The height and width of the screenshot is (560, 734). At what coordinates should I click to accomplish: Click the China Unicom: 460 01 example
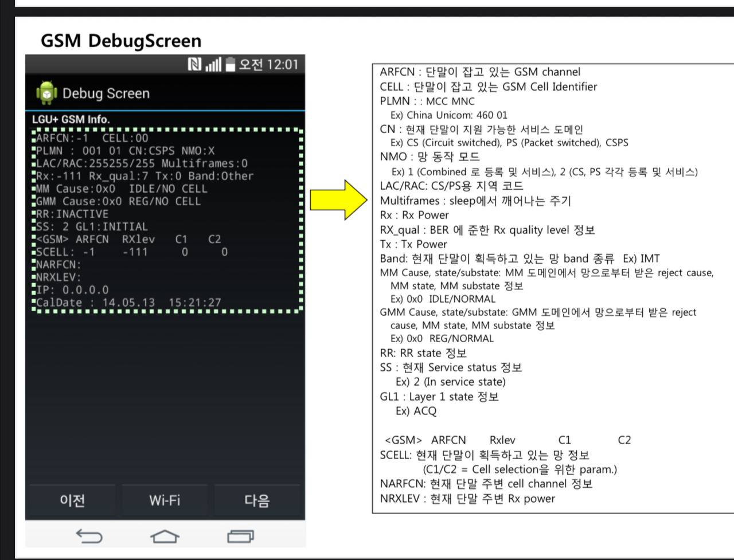pyautogui.click(x=449, y=115)
